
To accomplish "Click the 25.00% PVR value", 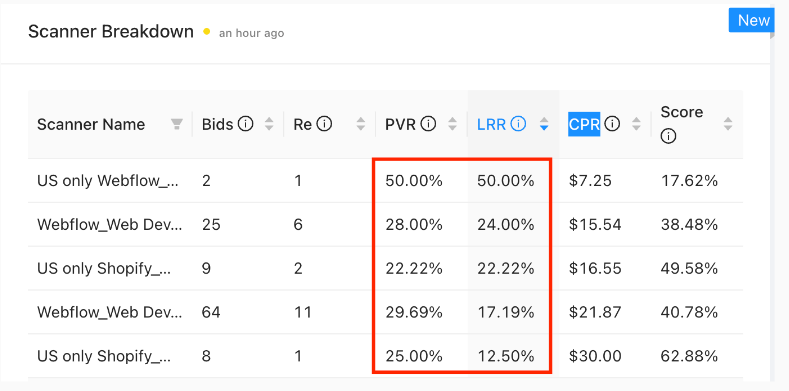I will tap(414, 356).
